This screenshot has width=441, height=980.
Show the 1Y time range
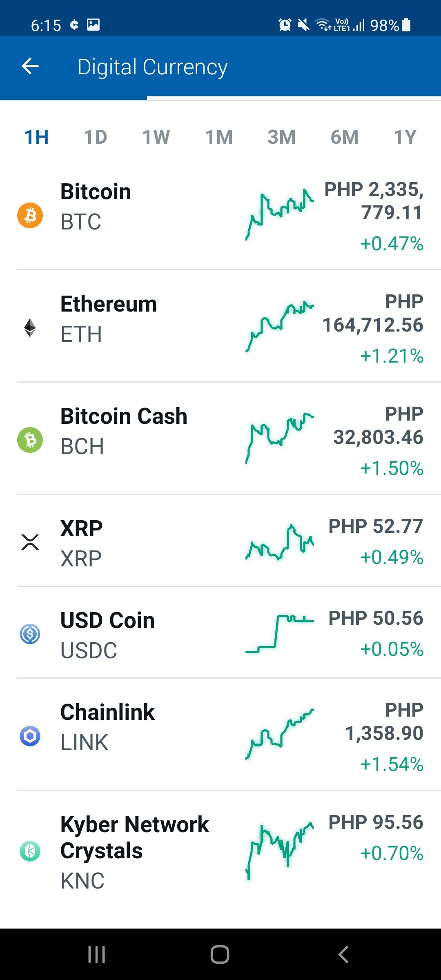point(405,137)
